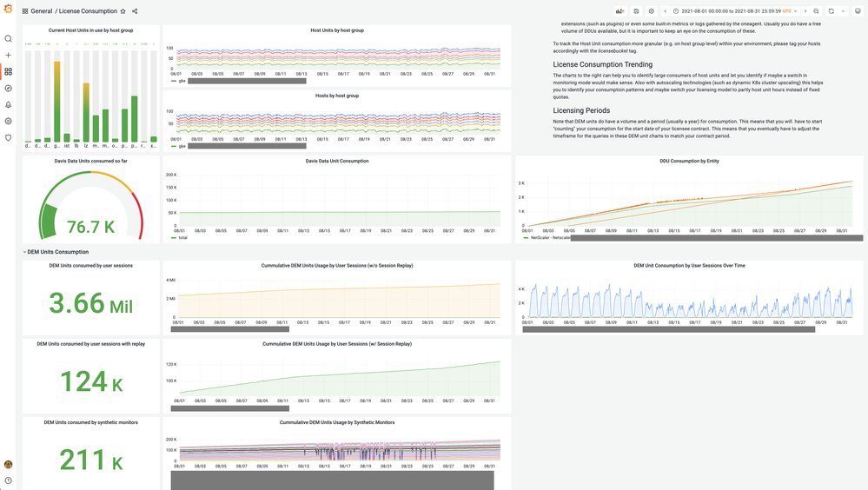Open the Configuration gear in sidebar
868x490 pixels.
coord(9,122)
